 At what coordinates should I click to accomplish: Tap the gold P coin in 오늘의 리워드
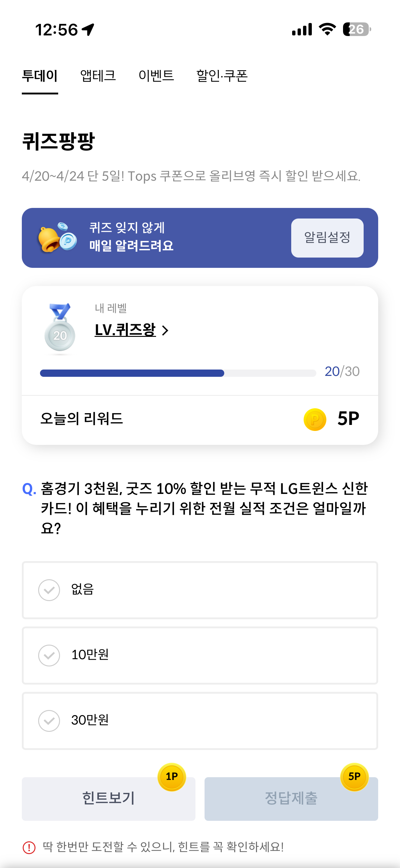(315, 419)
